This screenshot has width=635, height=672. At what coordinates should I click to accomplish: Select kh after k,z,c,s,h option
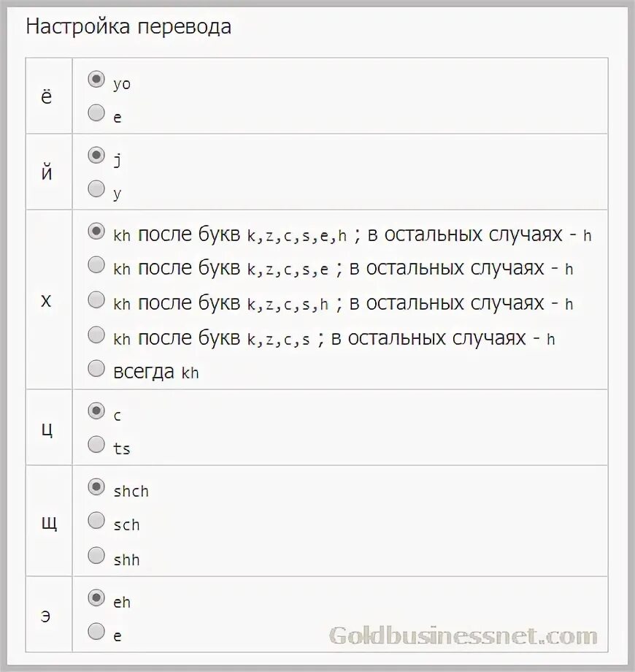click(96, 300)
